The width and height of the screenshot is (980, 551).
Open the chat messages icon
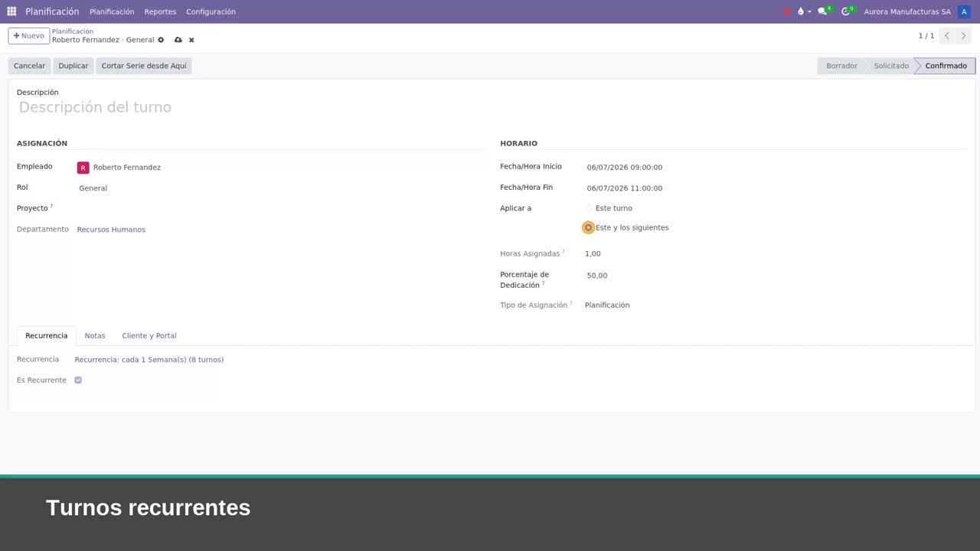pos(824,11)
